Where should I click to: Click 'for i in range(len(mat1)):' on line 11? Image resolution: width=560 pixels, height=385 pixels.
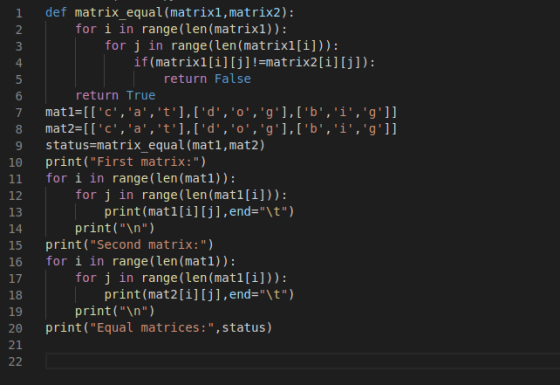(141, 179)
